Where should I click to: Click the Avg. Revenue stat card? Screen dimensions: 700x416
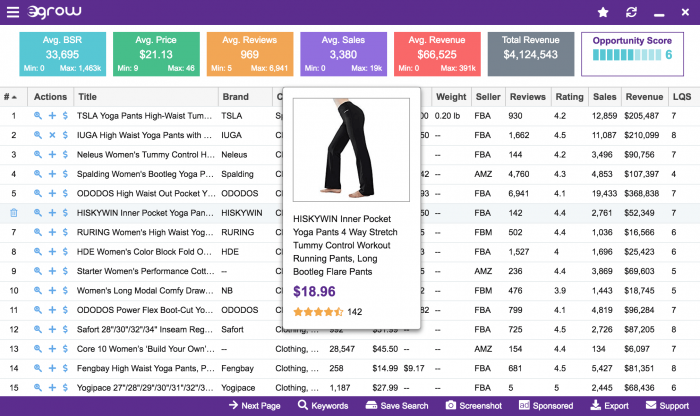(437, 54)
